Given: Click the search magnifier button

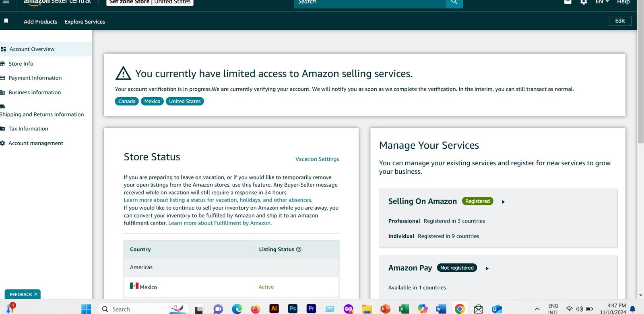Looking at the screenshot, I should pyautogui.click(x=454, y=2).
